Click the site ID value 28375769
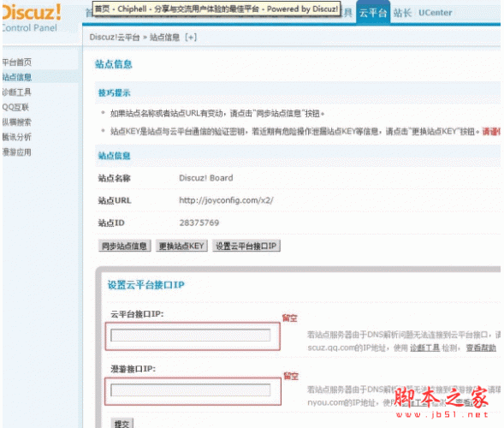The width and height of the screenshot is (504, 428). (199, 223)
